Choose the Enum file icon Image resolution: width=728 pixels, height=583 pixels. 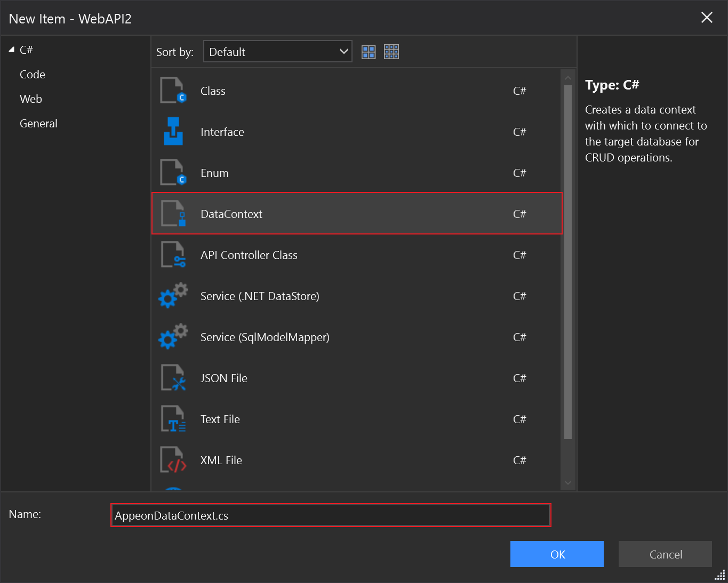point(173,173)
